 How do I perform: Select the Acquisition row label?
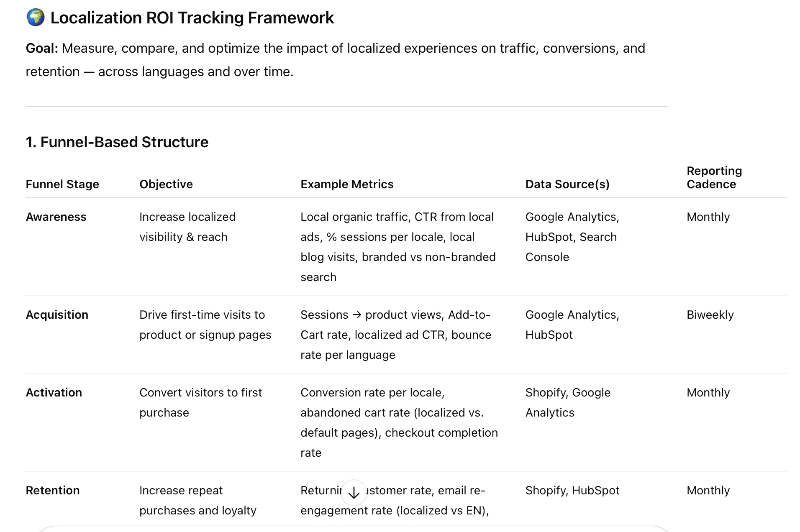click(x=57, y=315)
